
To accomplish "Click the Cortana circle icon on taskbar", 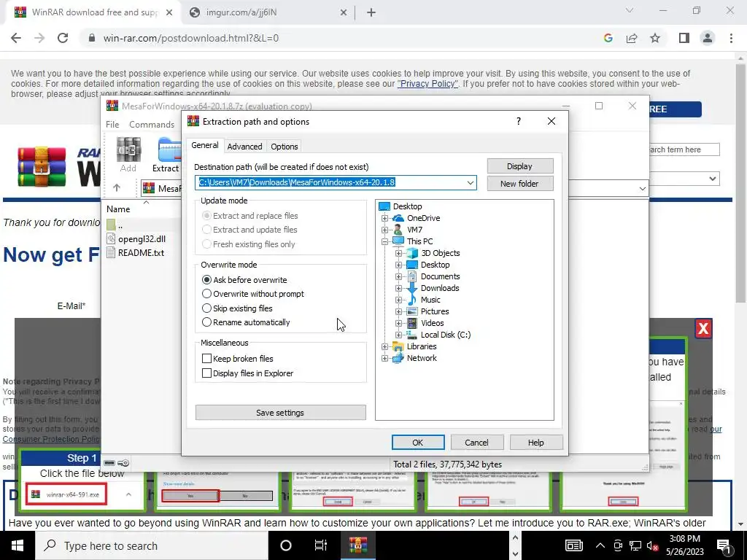I will (286, 545).
